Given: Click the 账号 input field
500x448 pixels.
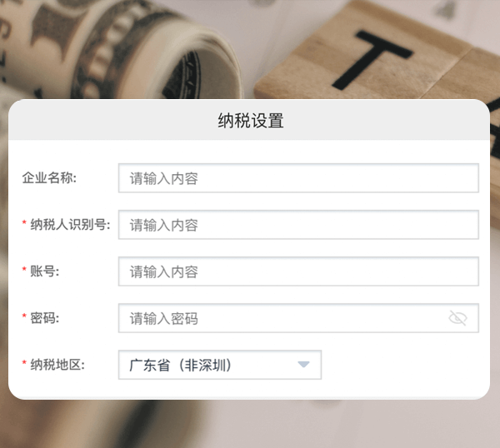Looking at the screenshot, I should pyautogui.click(x=298, y=271).
